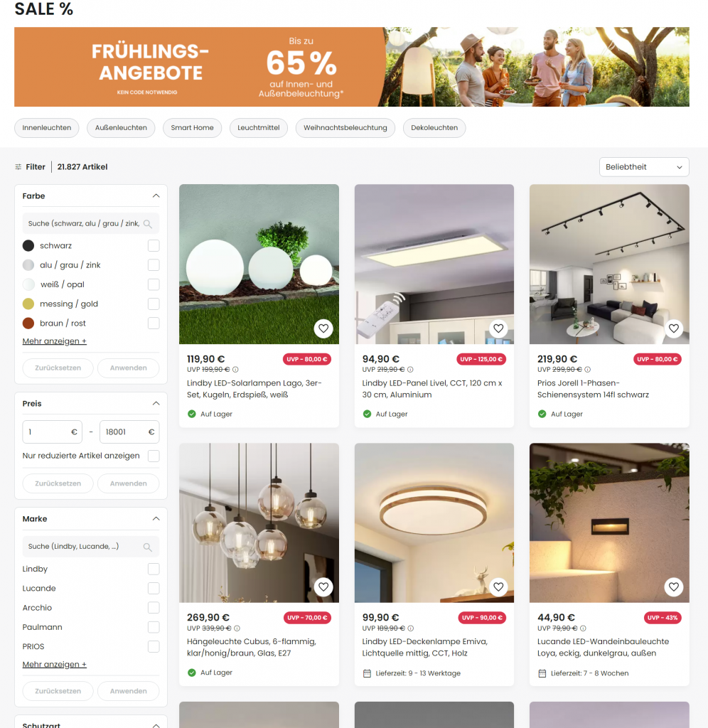708x728 pixels.
Task: Collapse the Farbe filter section
Action: coord(156,196)
